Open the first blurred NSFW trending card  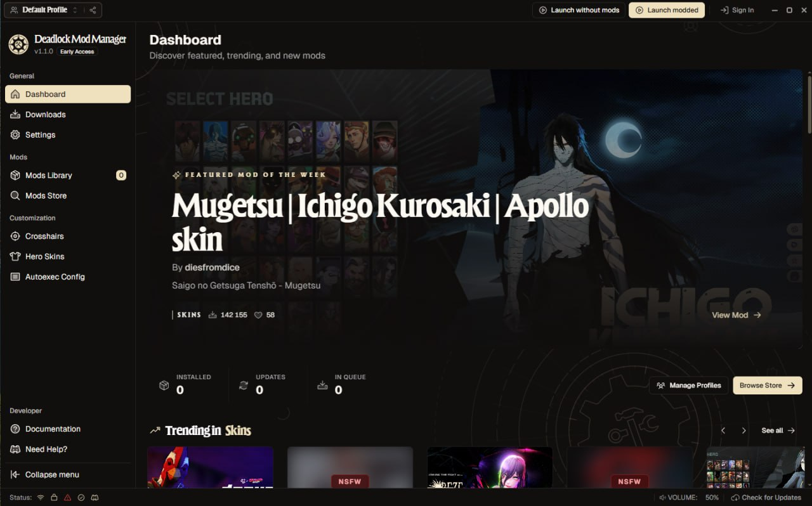pyautogui.click(x=350, y=467)
